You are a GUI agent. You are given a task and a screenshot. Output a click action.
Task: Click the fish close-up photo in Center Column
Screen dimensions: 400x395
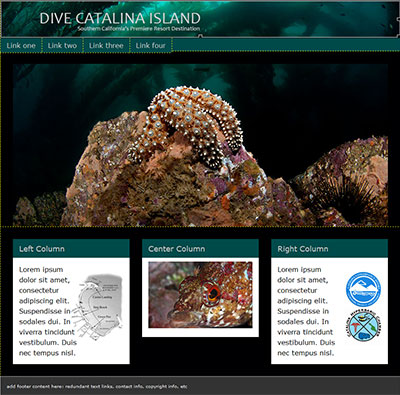[200, 295]
